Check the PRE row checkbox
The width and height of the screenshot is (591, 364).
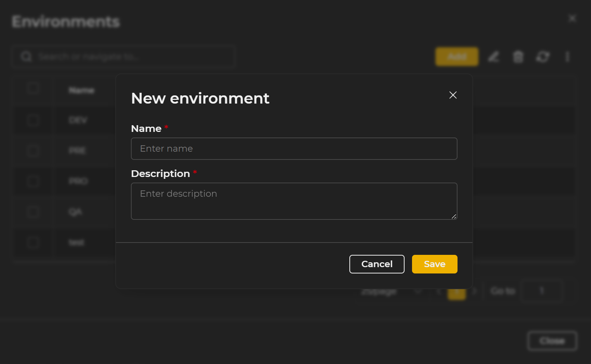point(33,151)
